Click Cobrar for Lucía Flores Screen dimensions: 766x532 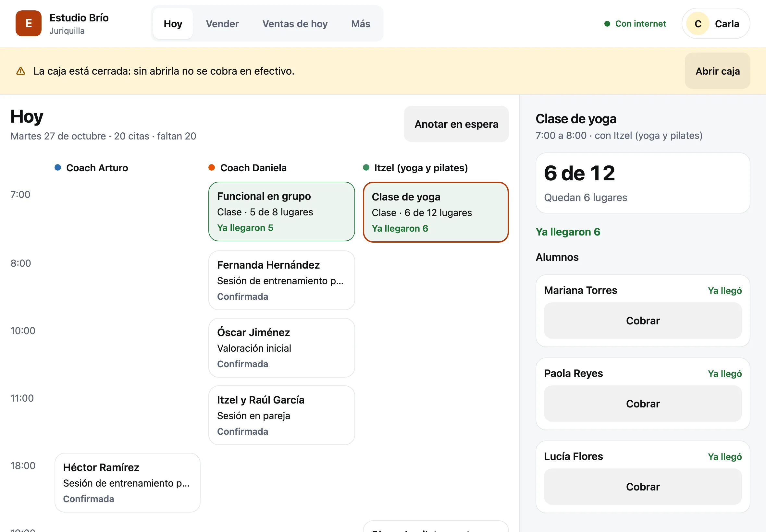point(643,487)
